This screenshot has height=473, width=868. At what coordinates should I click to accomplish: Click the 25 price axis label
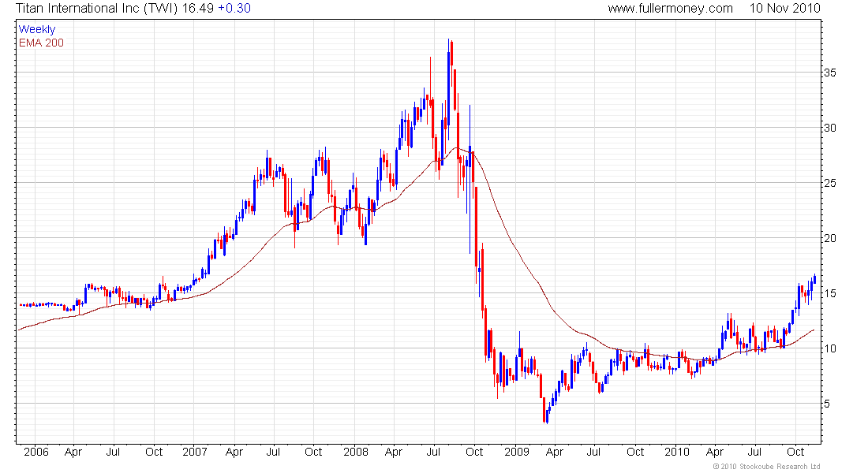click(830, 183)
